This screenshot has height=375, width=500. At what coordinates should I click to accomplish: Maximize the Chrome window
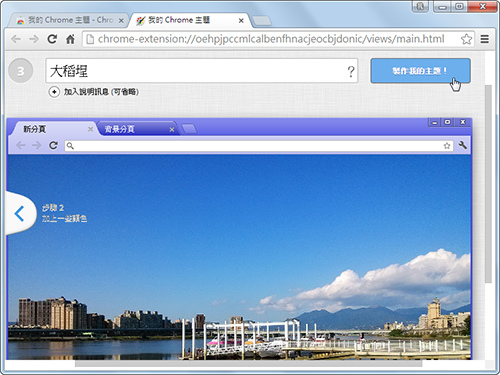click(459, 7)
